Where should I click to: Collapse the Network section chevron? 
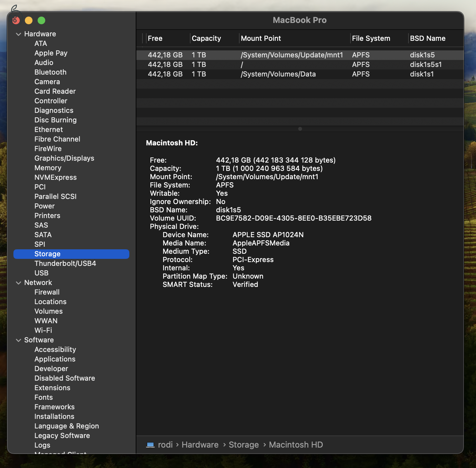18,283
